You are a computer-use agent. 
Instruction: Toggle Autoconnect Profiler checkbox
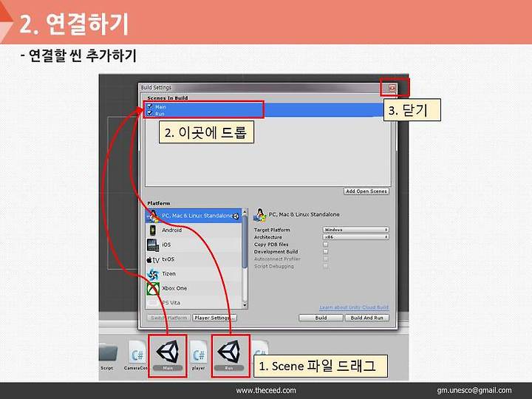click(326, 259)
